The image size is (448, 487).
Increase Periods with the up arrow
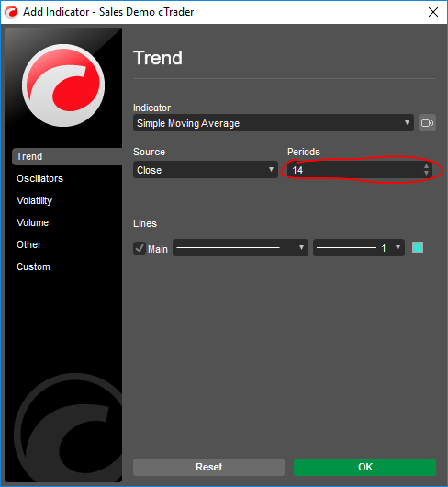point(426,166)
